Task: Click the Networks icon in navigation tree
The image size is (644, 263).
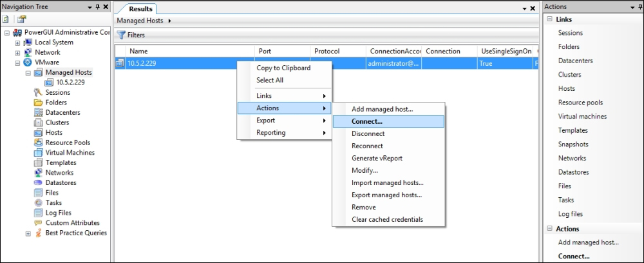Action: tap(39, 173)
